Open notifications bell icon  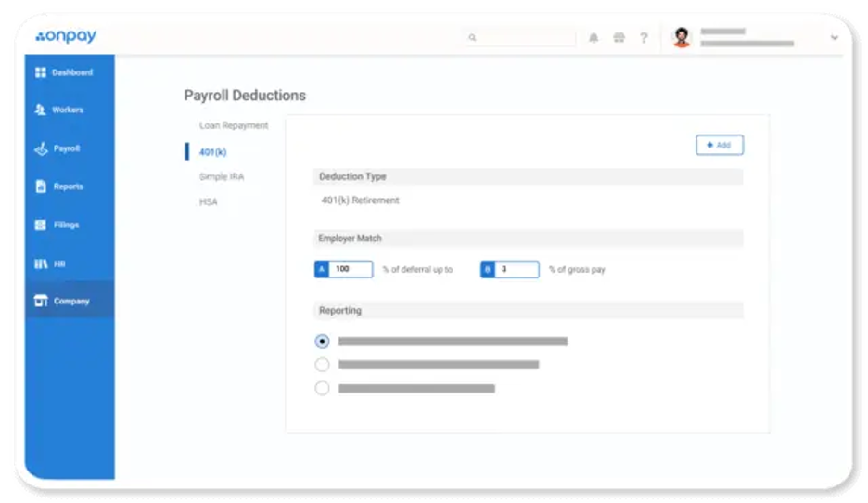coord(594,38)
